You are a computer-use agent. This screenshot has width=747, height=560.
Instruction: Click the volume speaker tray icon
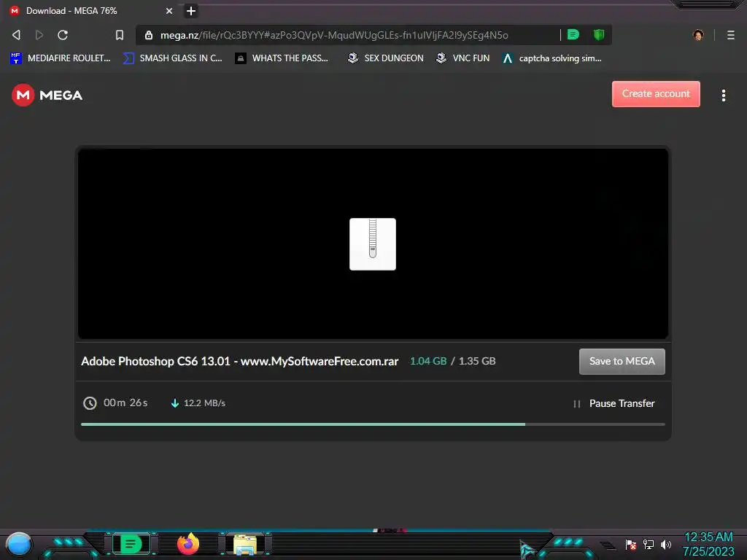pyautogui.click(x=665, y=544)
